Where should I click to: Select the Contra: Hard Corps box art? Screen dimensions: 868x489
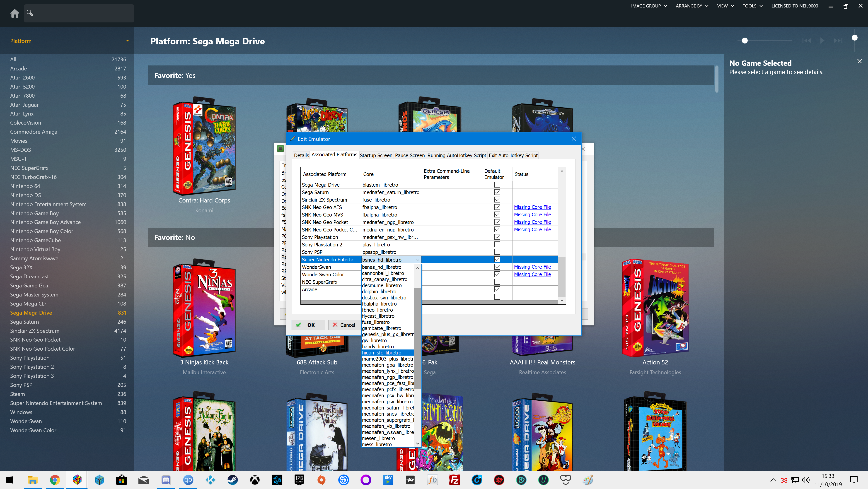tap(204, 147)
